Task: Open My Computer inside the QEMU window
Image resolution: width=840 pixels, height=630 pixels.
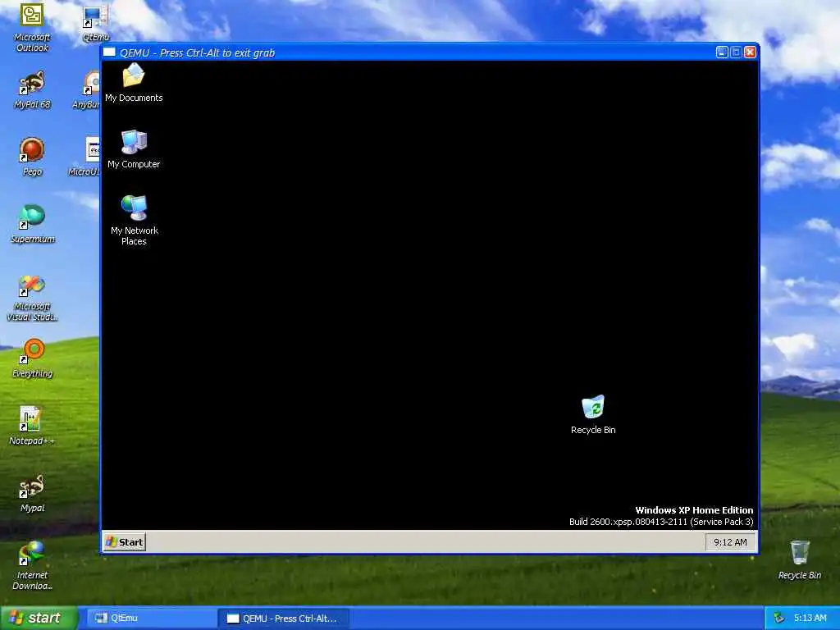Action: (x=134, y=149)
